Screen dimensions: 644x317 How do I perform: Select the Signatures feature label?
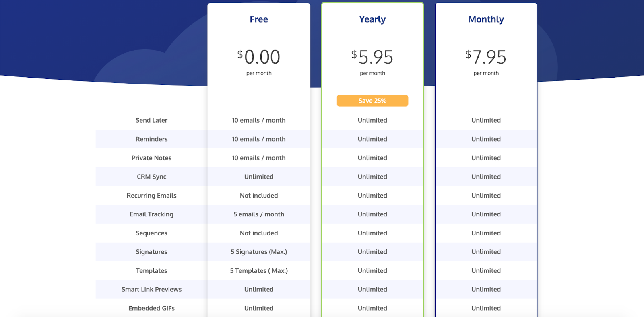coord(151,252)
